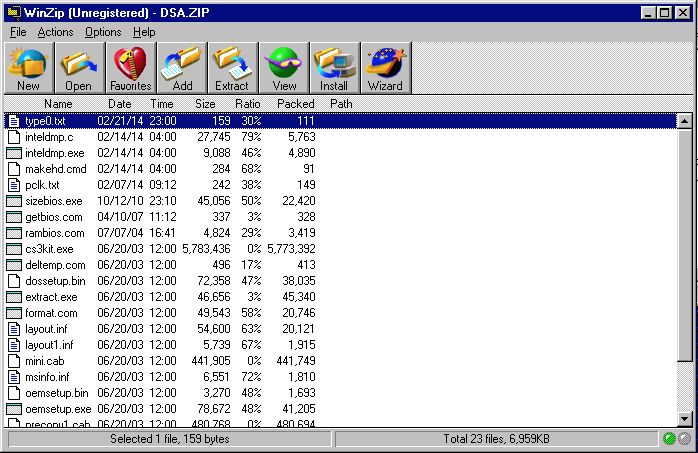
Task: Click the sizebios.exe program icon
Action: 14,201
